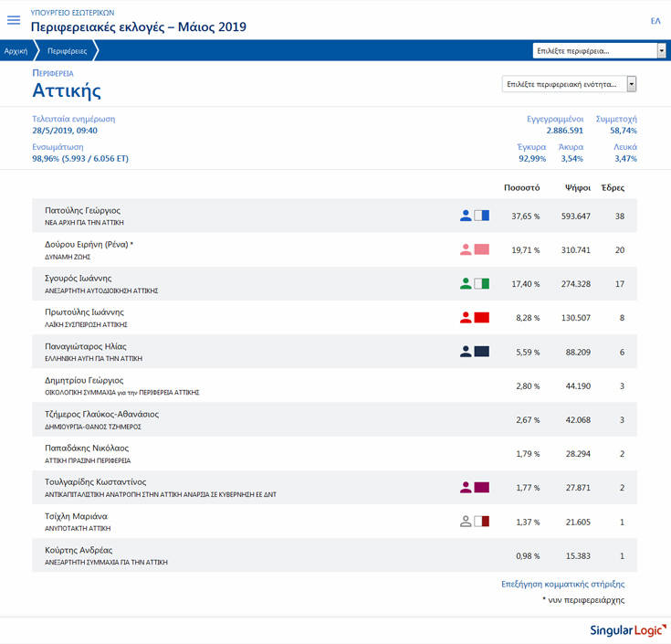Click dark navy person icon beside Παναγιώταρος Ηλίας
This screenshot has width=671, height=644.
[x=466, y=351]
